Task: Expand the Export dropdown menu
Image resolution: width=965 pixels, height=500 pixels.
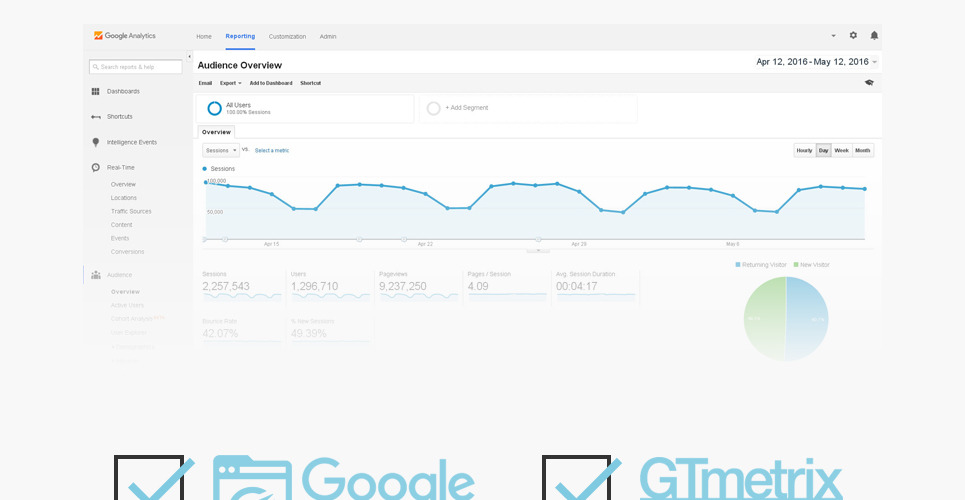Action: point(230,83)
